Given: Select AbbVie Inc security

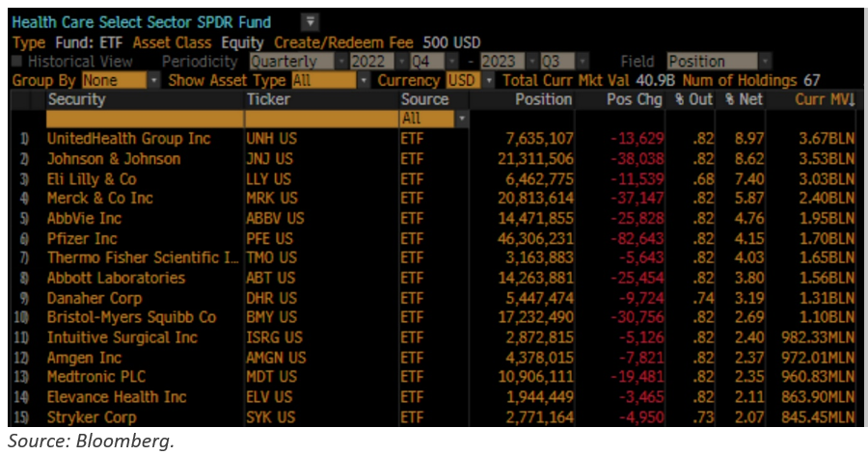Looking at the screenshot, I should 84,218.
